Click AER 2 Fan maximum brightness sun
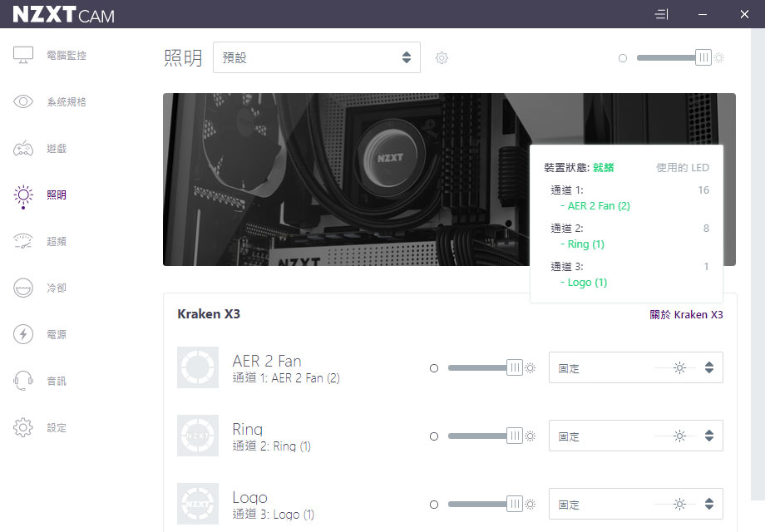The height and width of the screenshot is (532, 765). 531,368
